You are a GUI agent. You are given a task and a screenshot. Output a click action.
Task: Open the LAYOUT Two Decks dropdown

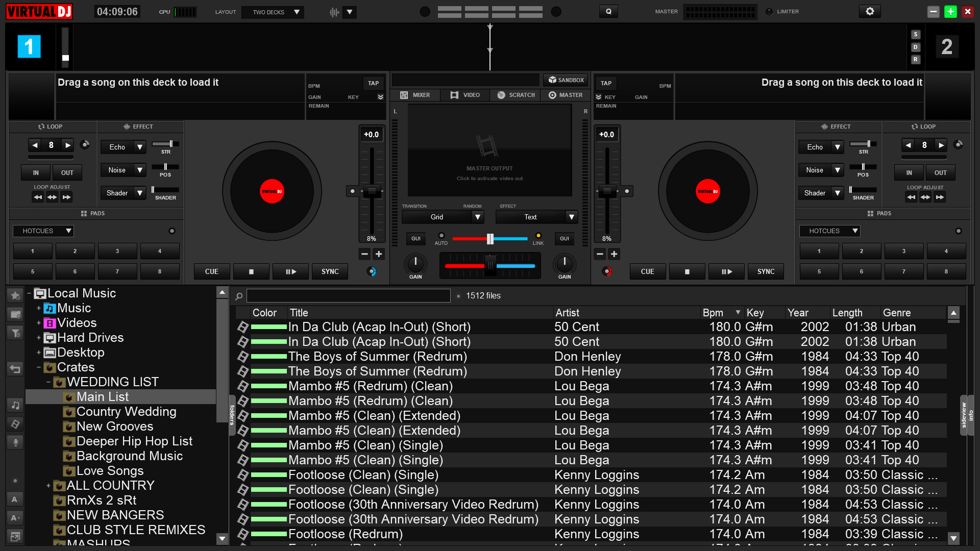tap(273, 12)
